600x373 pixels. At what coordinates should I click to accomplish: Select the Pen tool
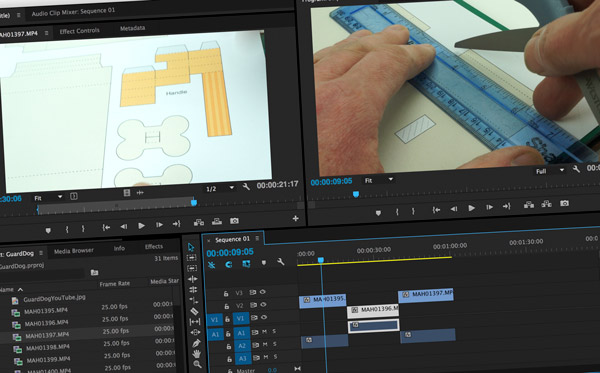coord(196,343)
